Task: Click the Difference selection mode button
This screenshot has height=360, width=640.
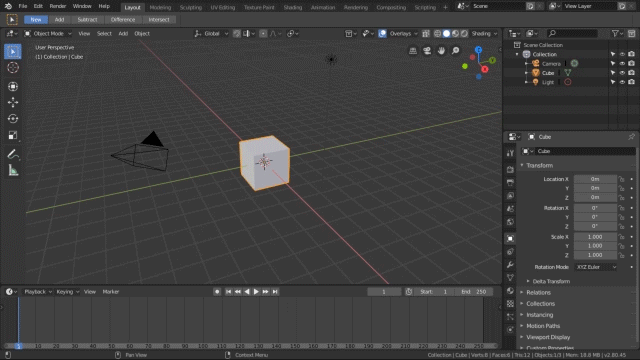Action: pyautogui.click(x=123, y=20)
